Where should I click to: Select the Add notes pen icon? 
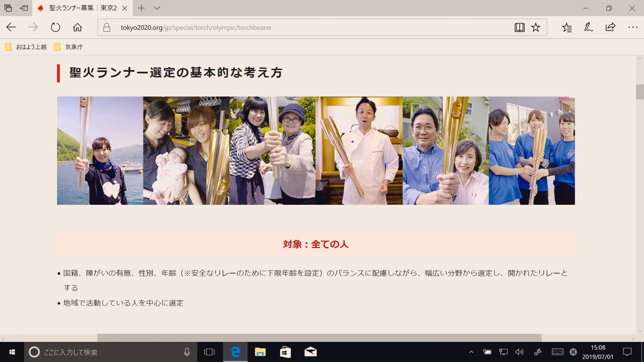click(x=589, y=27)
